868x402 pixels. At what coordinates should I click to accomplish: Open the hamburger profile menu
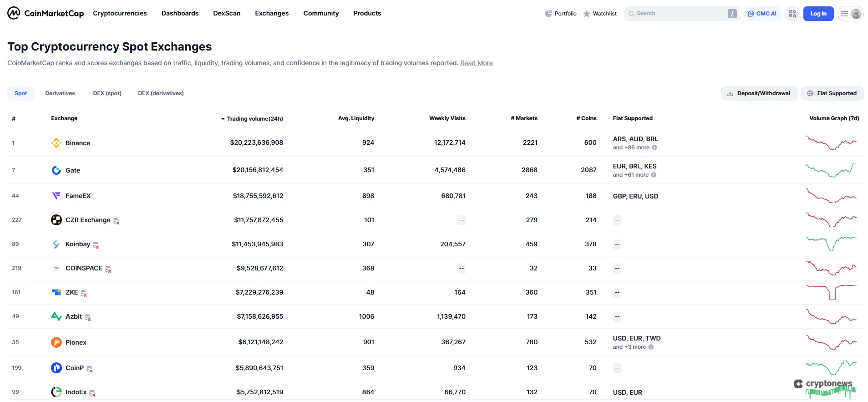click(850, 14)
